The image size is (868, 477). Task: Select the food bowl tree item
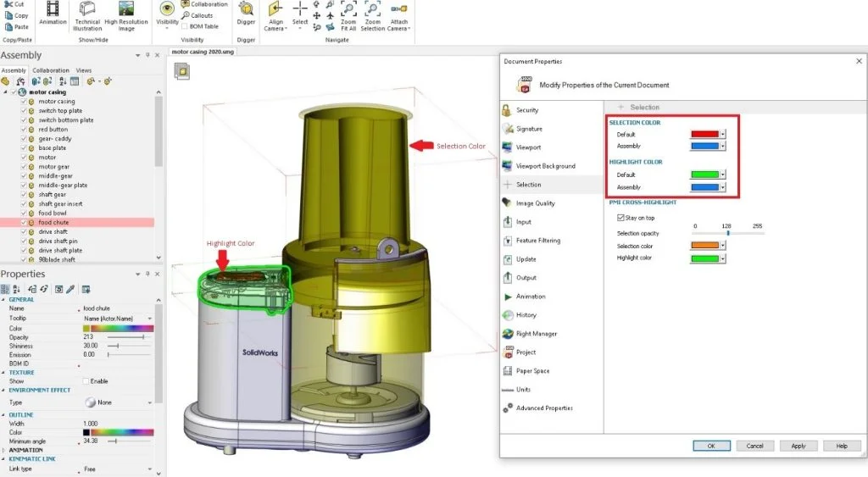[x=52, y=213]
